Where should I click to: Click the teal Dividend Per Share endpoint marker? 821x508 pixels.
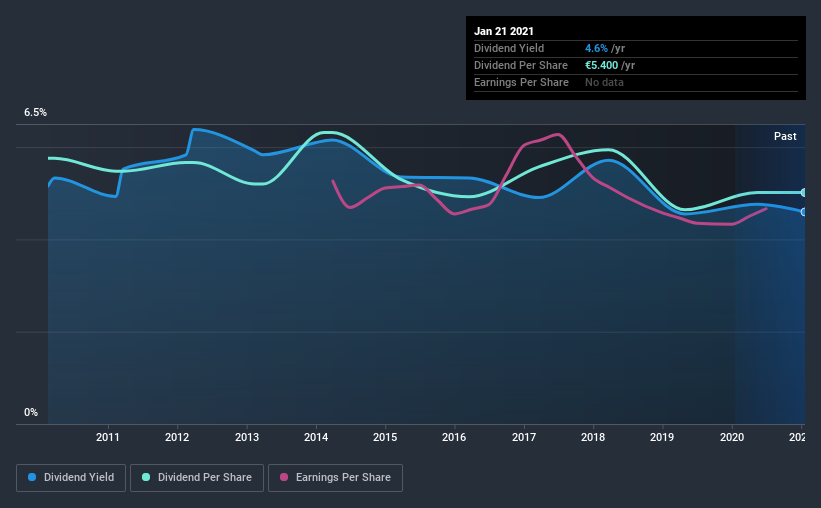pos(803,193)
